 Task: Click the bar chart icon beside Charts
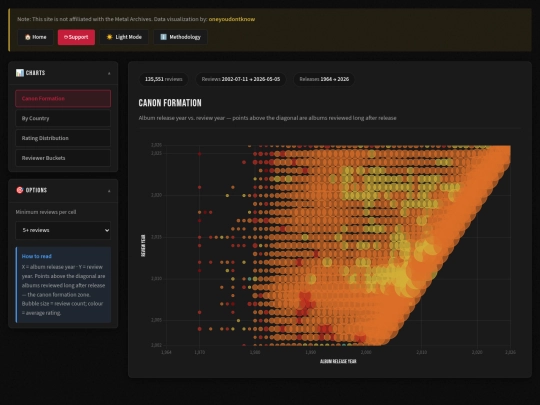click(x=20, y=73)
